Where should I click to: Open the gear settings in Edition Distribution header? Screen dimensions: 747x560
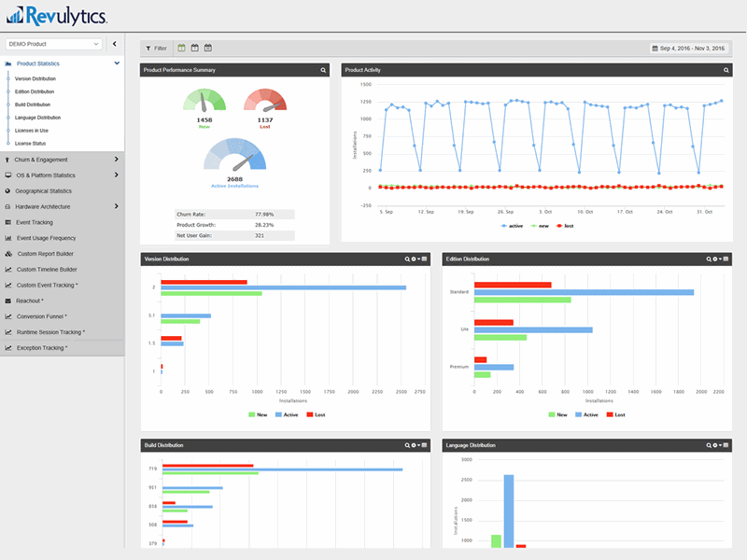coord(716,259)
